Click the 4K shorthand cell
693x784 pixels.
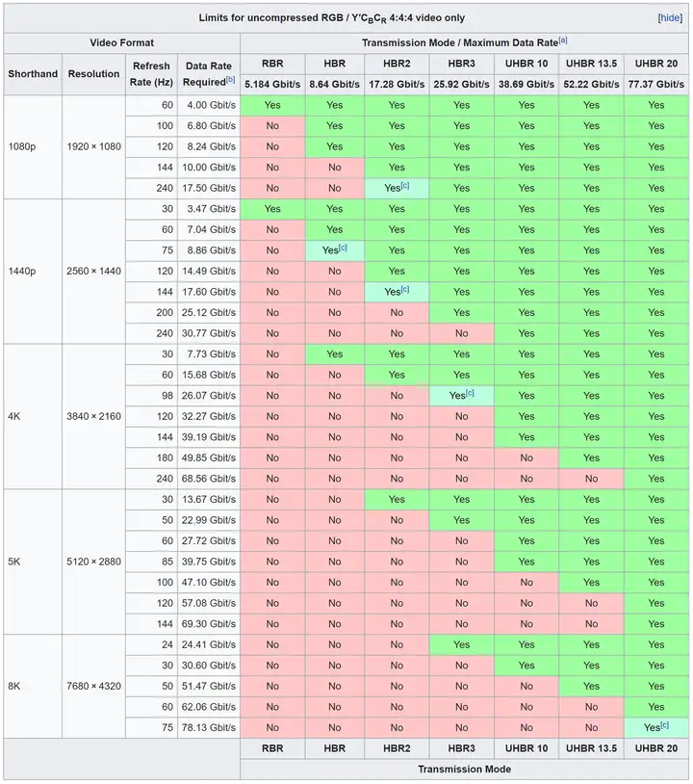point(34,416)
